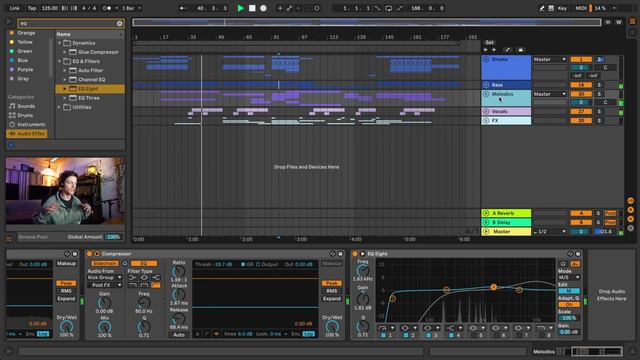Toggle the Adapt. Q On button
The width and height of the screenshot is (640, 360).
coord(569,304)
